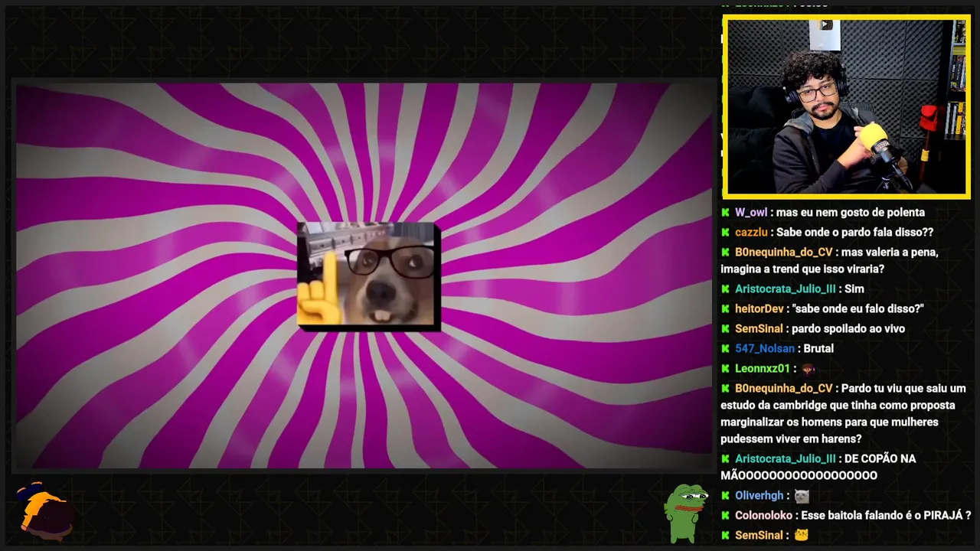Click the Kick badge beside cazzlu
Screen dimensions: 980x551
(x=725, y=233)
